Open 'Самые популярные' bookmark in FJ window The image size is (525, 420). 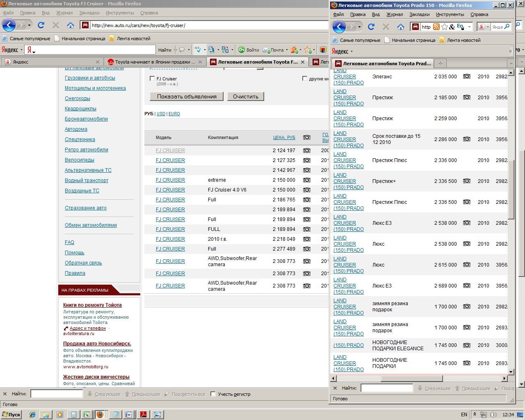point(26,39)
